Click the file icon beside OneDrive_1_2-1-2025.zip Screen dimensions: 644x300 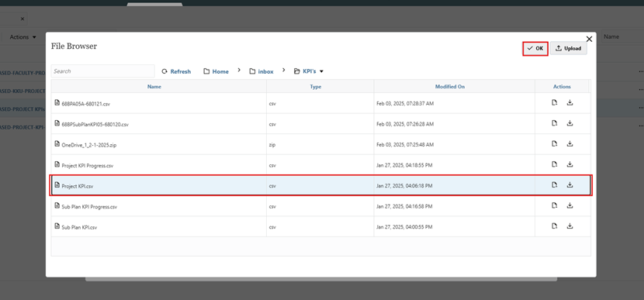(x=57, y=143)
